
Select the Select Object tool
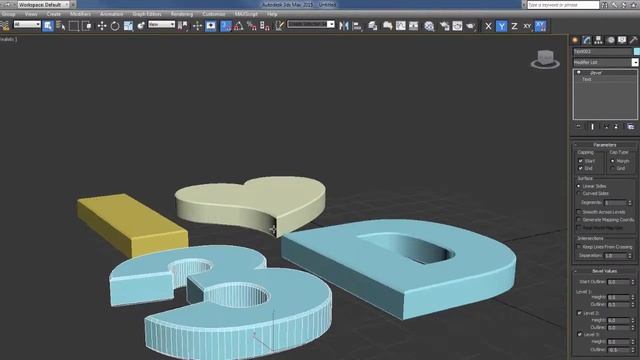click(x=48, y=26)
